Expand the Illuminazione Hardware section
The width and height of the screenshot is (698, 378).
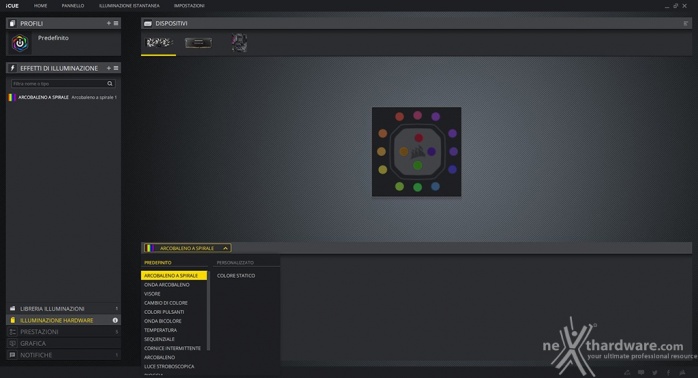tap(63, 320)
